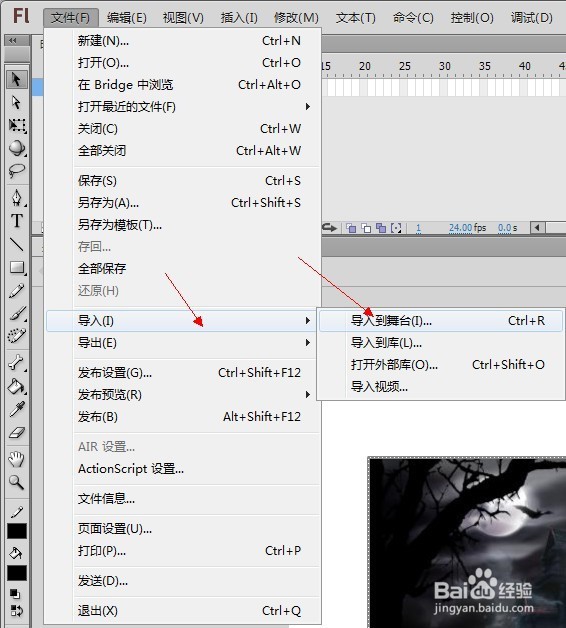Open the stroke color swatch
The width and height of the screenshot is (566, 628).
coord(17,531)
